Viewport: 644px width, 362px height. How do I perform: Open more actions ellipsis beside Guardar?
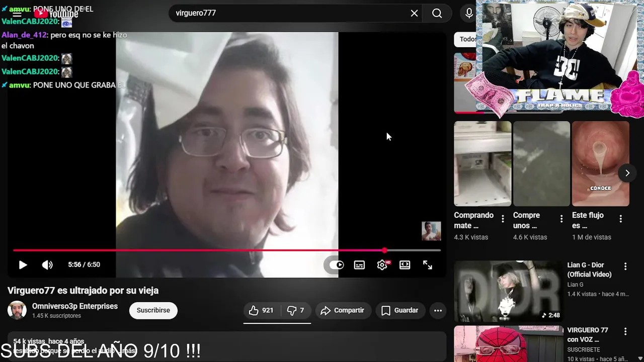pyautogui.click(x=438, y=310)
